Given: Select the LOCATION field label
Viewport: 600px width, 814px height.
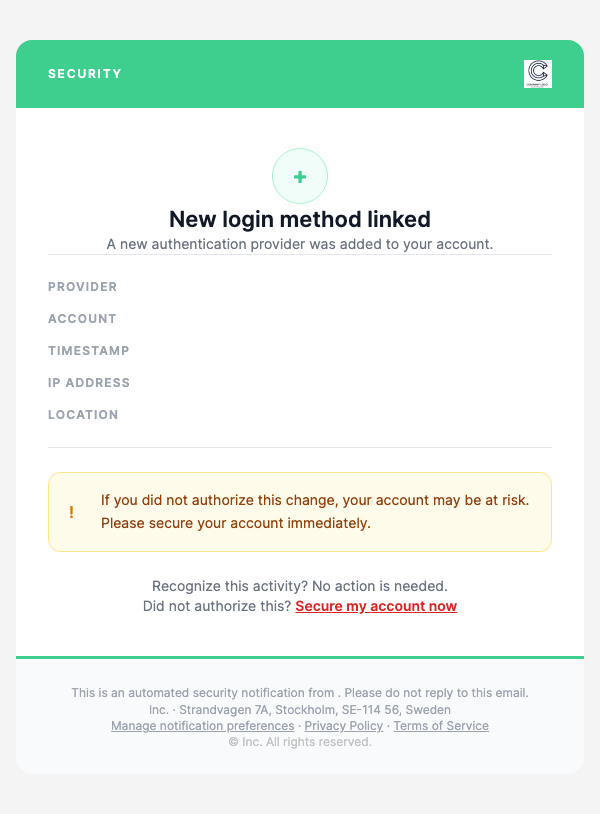Looking at the screenshot, I should point(83,415).
